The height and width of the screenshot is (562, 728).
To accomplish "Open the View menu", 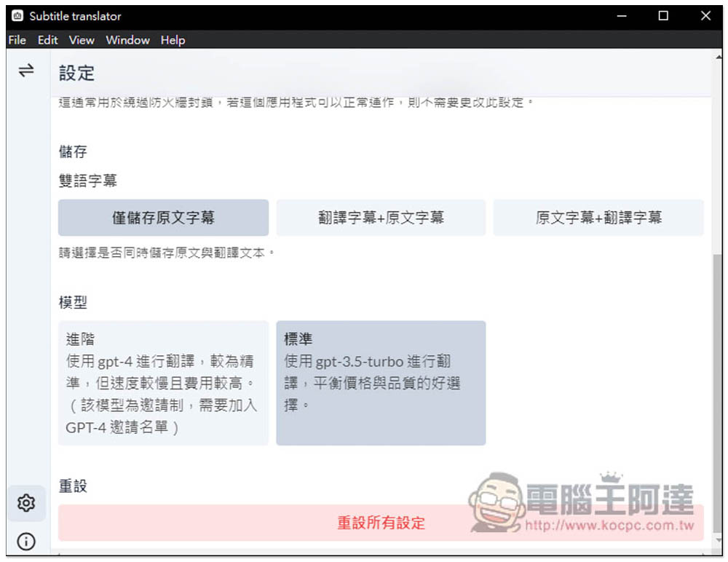I will (82, 40).
